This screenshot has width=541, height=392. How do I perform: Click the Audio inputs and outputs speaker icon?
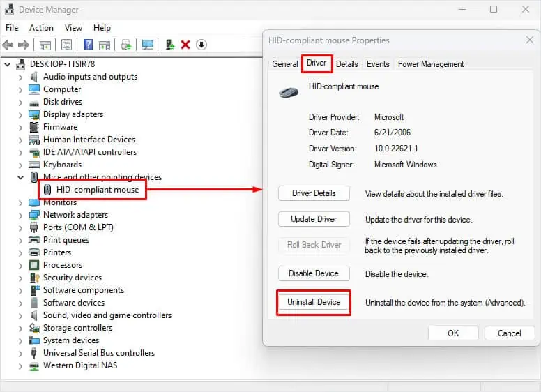(x=33, y=77)
